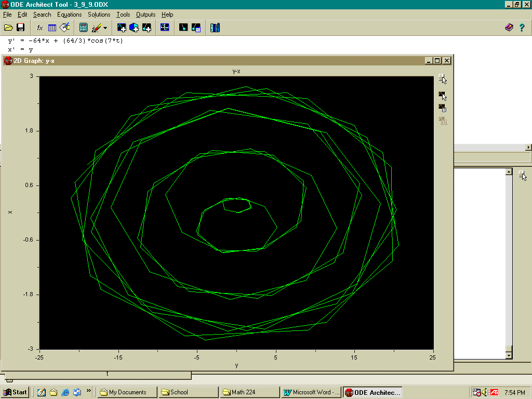Open the File menu
The width and height of the screenshot is (532, 399).
coord(7,15)
